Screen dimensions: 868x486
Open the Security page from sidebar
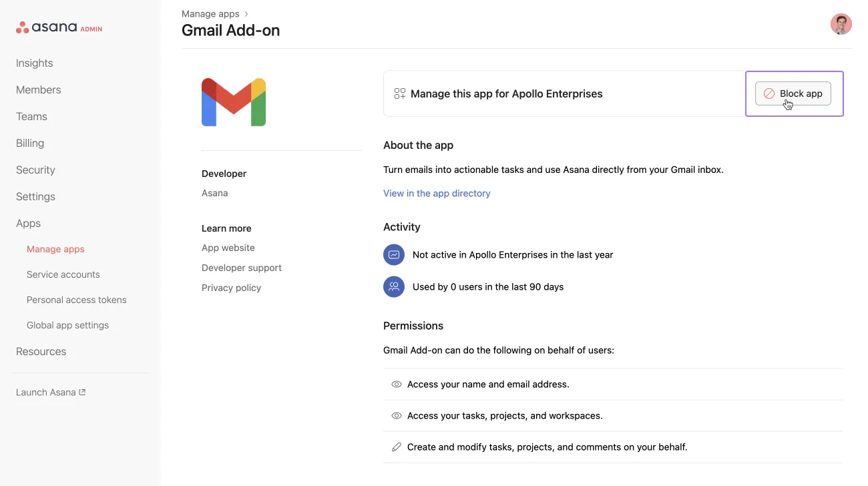tap(35, 170)
